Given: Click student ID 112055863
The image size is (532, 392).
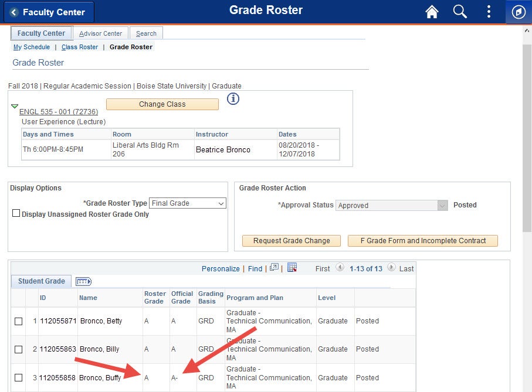Looking at the screenshot, I should click(x=57, y=349).
